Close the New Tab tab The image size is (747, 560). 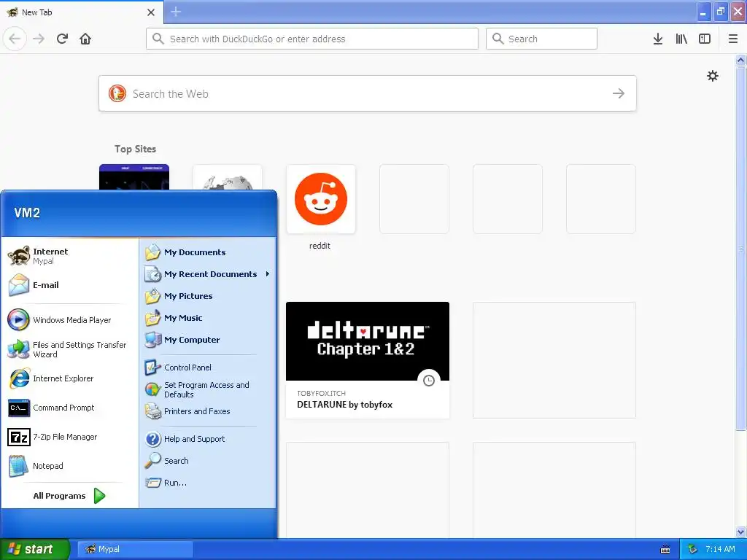tap(151, 12)
